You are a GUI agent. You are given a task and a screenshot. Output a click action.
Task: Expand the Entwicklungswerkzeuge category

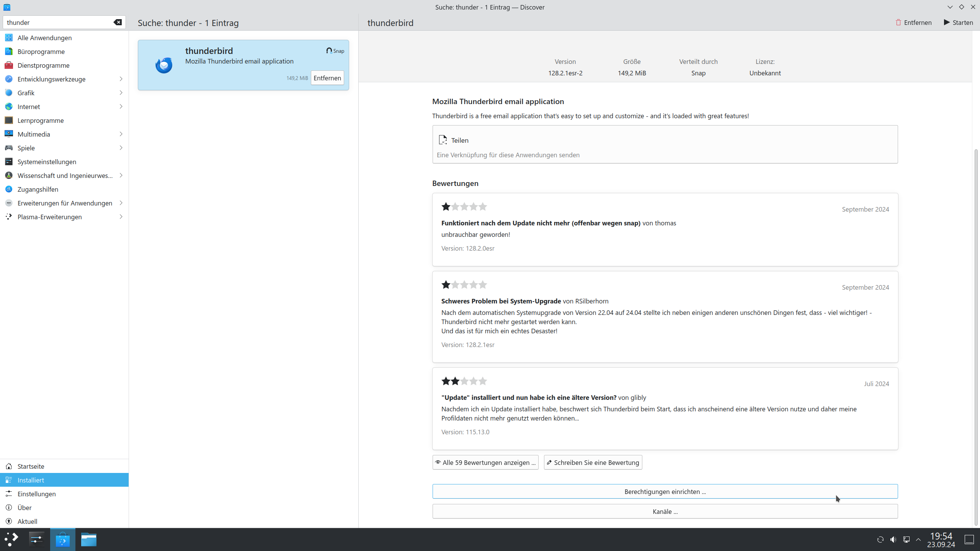121,79
